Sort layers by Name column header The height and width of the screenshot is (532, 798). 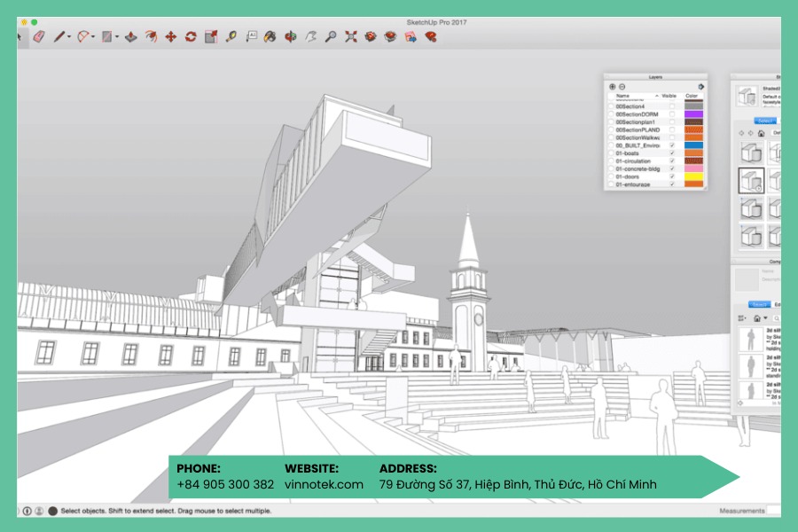[x=623, y=96]
